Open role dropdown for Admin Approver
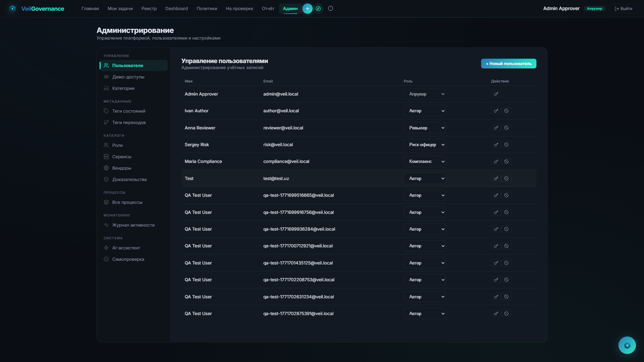644x362 pixels. 425,94
